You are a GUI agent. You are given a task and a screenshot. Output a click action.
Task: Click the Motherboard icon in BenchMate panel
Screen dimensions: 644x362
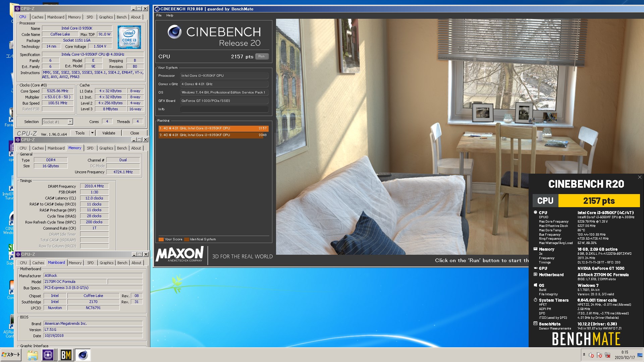coord(535,275)
